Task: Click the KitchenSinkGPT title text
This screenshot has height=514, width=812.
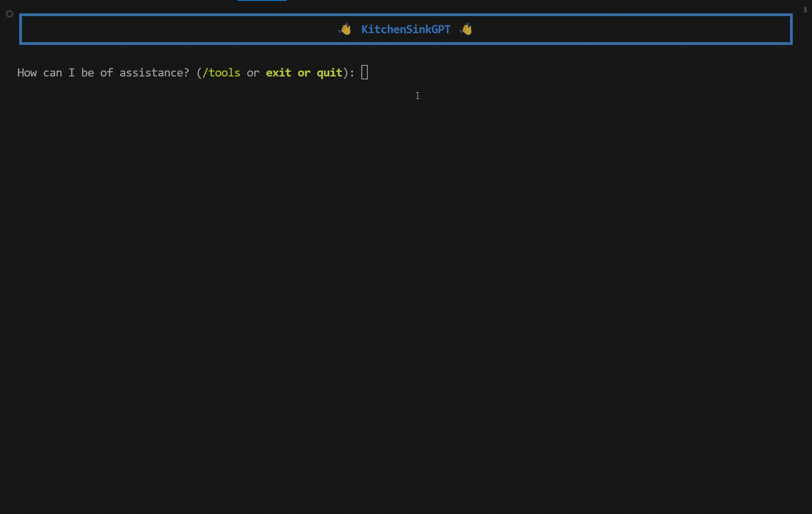Action: 405,29
